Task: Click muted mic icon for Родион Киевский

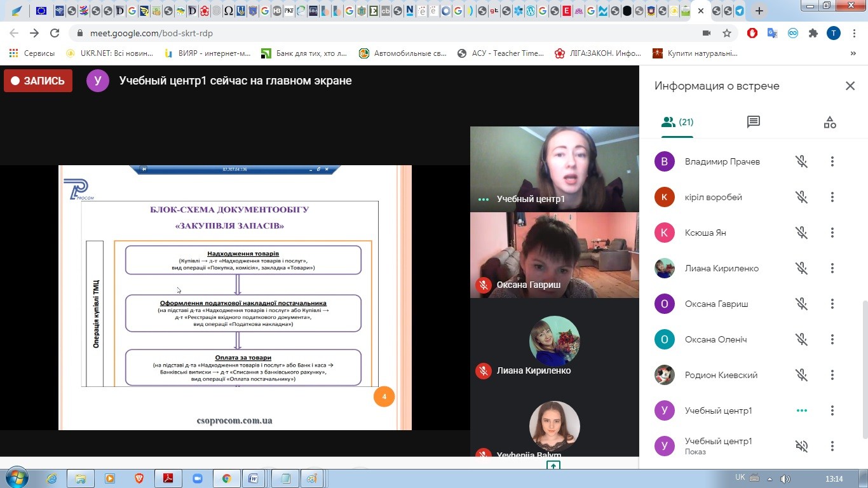Action: [x=802, y=375]
